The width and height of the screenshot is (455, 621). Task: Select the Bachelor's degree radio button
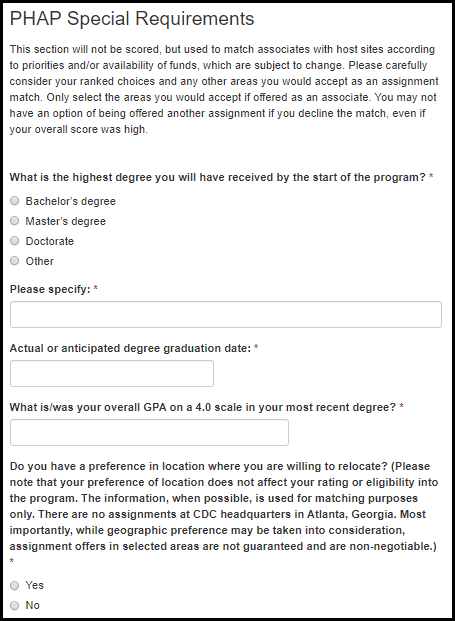15,201
